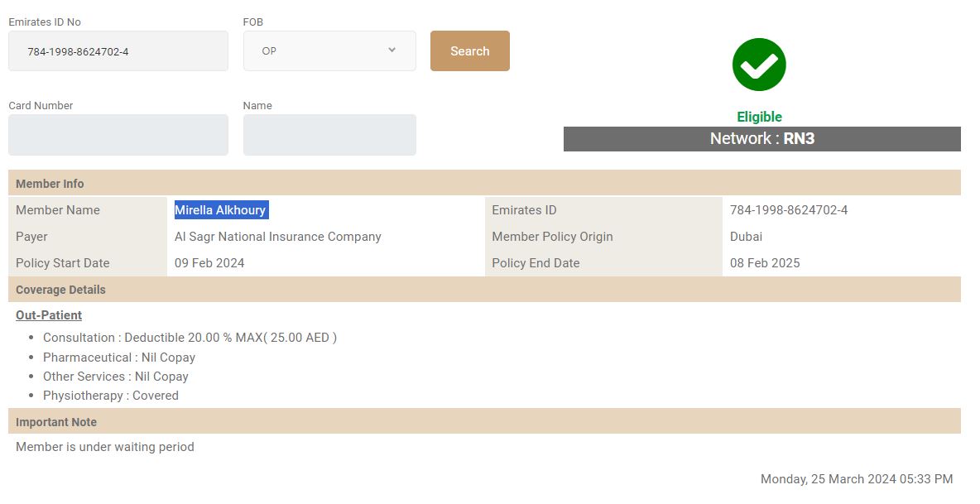Click the Al Sagr National Insurance Company payer

click(277, 237)
